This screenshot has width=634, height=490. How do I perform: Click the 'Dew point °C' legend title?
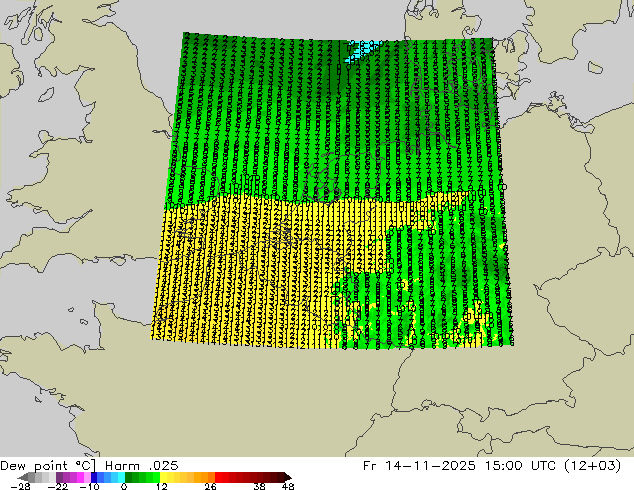[x=48, y=466]
